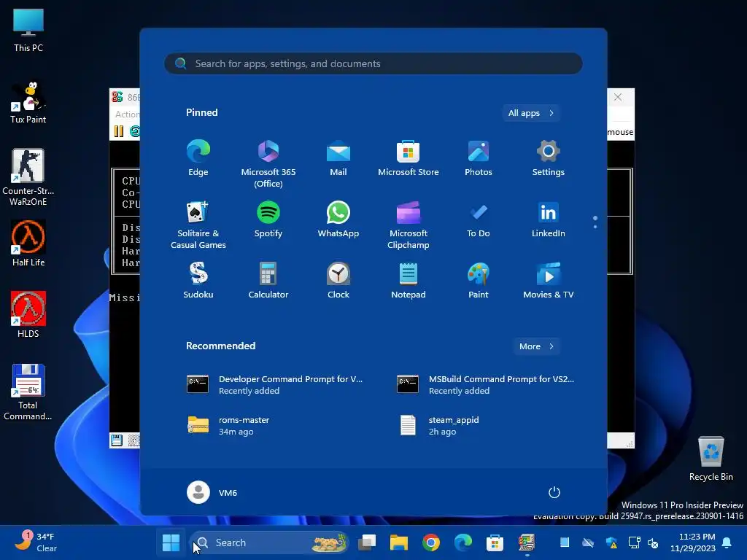This screenshot has height=560, width=747.
Task: Launch LinkedIn app
Action: (x=549, y=219)
